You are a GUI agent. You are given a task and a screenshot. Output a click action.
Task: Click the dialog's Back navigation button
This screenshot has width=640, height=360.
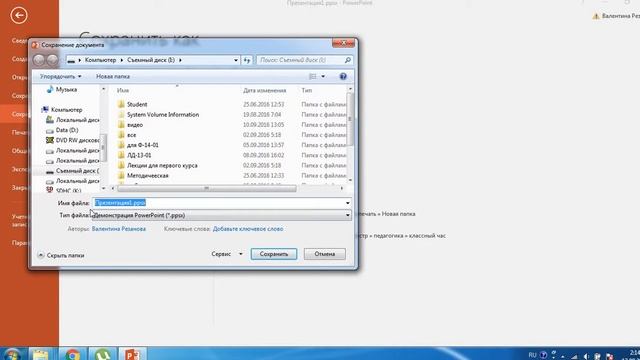[39, 60]
